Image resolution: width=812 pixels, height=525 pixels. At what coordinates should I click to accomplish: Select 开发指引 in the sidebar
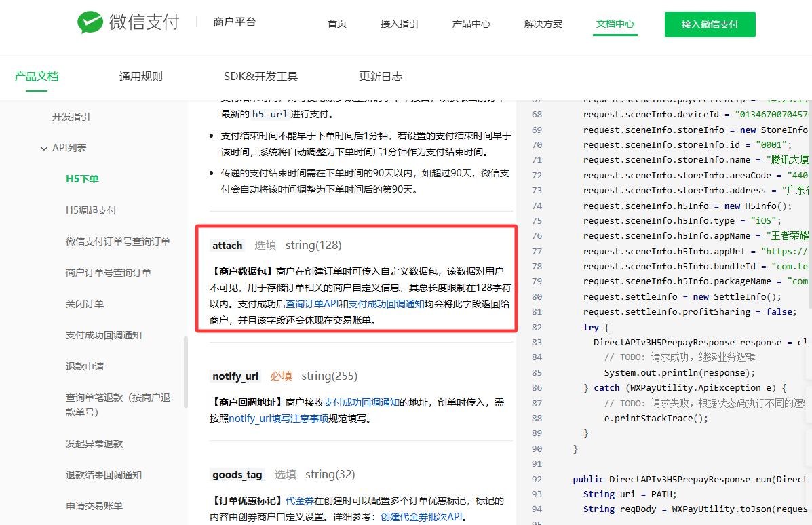(x=71, y=117)
